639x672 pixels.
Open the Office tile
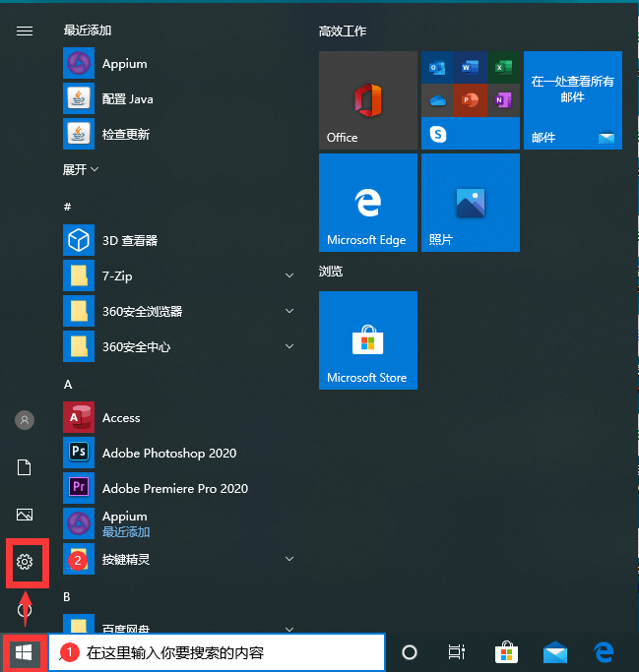(368, 100)
